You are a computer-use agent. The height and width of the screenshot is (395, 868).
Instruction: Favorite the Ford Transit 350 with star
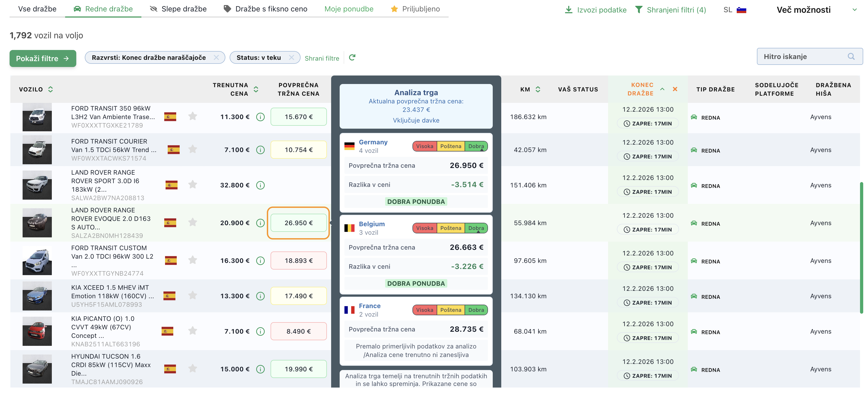point(192,117)
